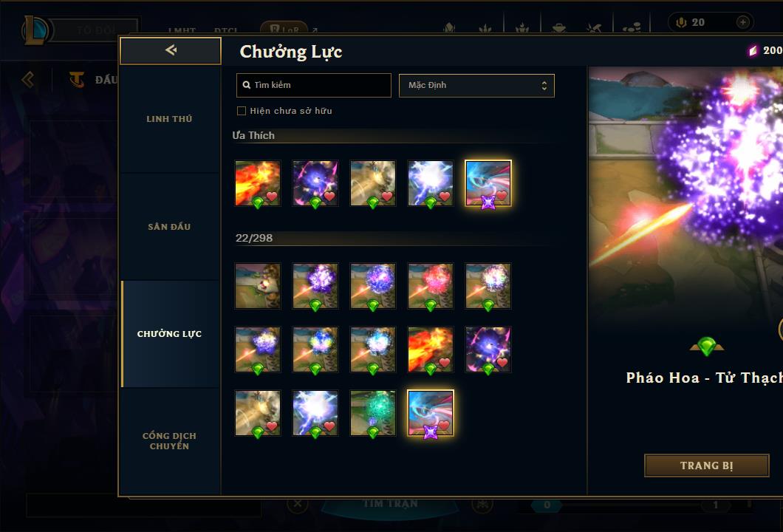Open the Mặc Định sort dropdown
This screenshot has width=783, height=532.
(x=476, y=86)
